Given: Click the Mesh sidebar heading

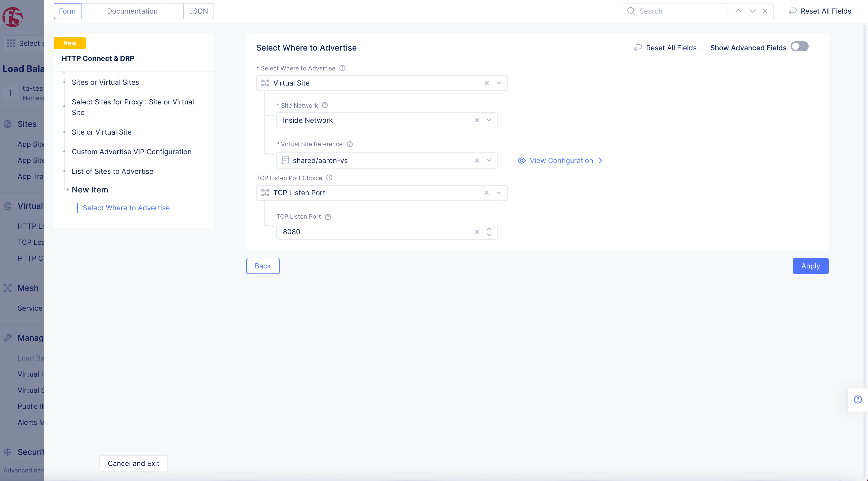Looking at the screenshot, I should point(28,288).
